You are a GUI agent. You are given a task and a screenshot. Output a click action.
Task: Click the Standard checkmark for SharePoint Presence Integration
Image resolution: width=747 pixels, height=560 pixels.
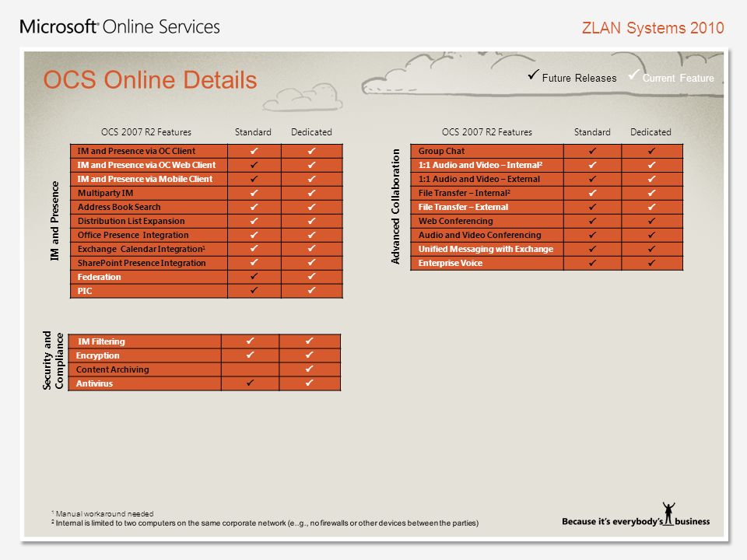click(254, 262)
